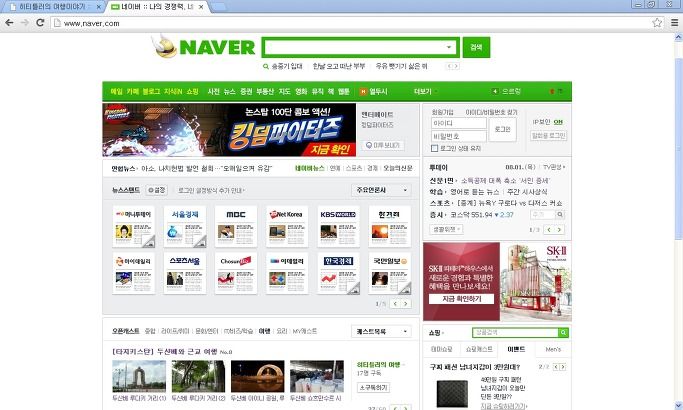This screenshot has width=683, height=410.
Task: Switch to the 이벤트 shopping tab
Action: coord(516,349)
